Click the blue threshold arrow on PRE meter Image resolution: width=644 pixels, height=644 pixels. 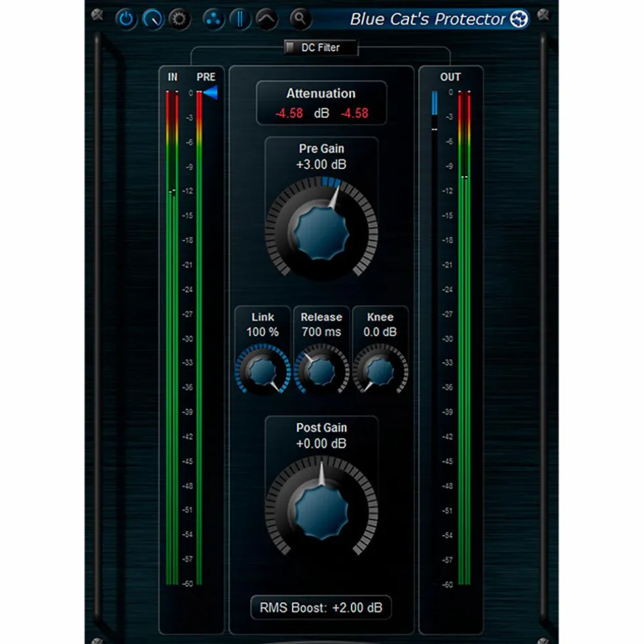(x=211, y=92)
